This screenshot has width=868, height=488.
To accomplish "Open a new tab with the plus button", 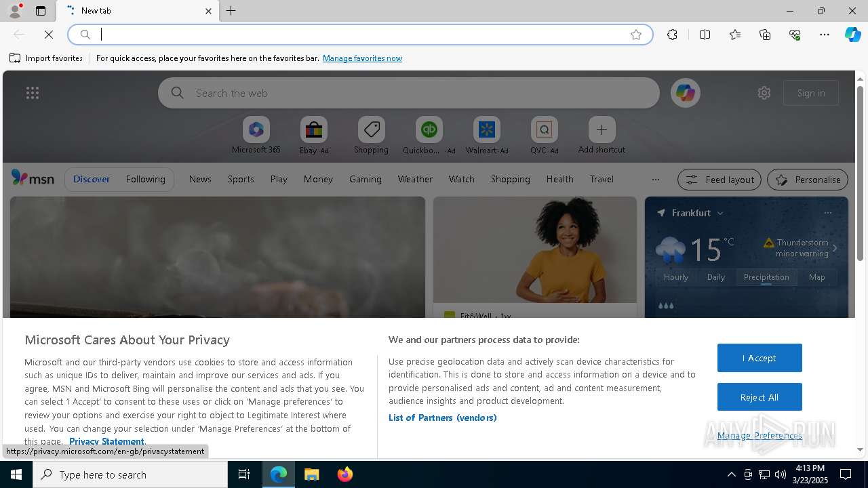I will point(231,11).
